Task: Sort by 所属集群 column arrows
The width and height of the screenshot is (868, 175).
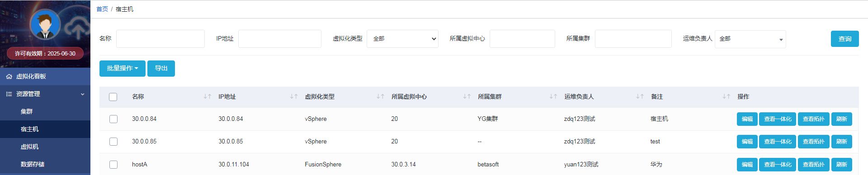Action: tap(553, 97)
